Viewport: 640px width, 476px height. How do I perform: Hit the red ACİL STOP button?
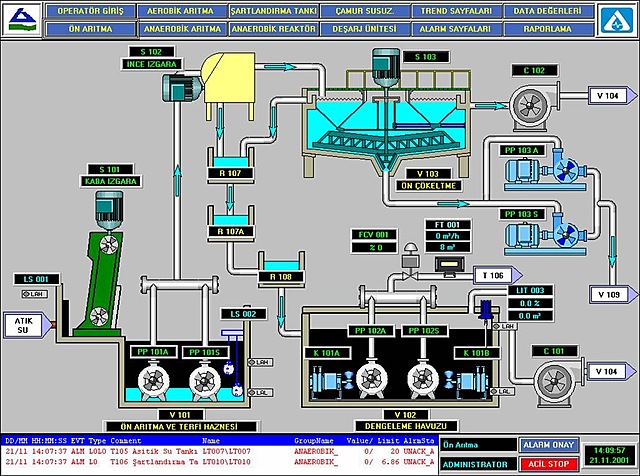coord(549,464)
